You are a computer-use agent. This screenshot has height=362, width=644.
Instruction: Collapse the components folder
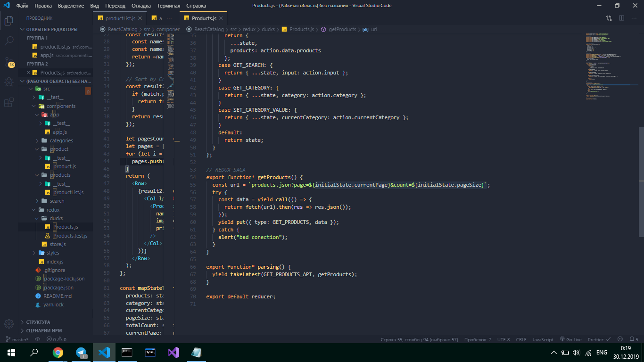(60, 106)
